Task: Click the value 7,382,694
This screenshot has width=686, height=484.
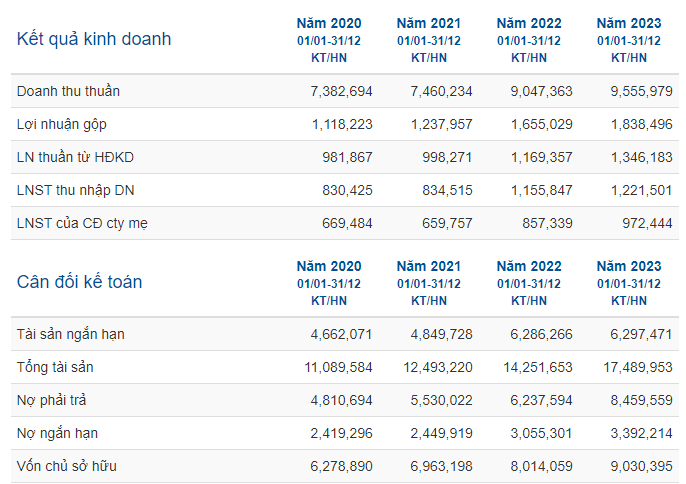Action: click(341, 91)
